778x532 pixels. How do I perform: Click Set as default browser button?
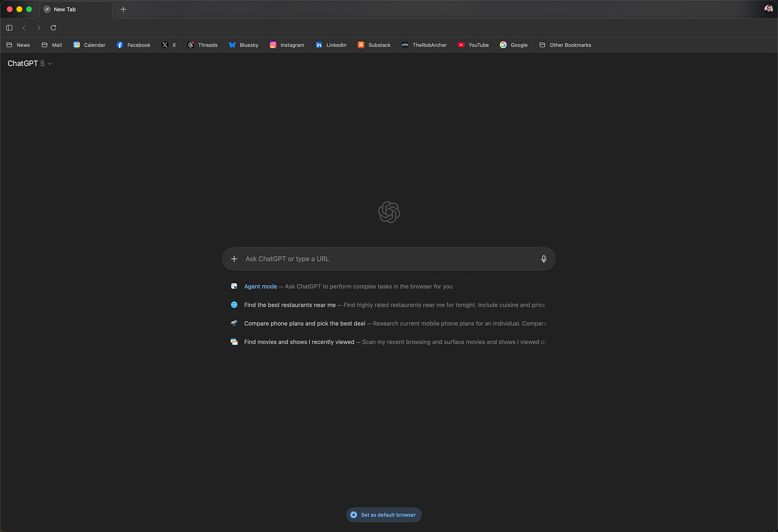click(x=384, y=515)
